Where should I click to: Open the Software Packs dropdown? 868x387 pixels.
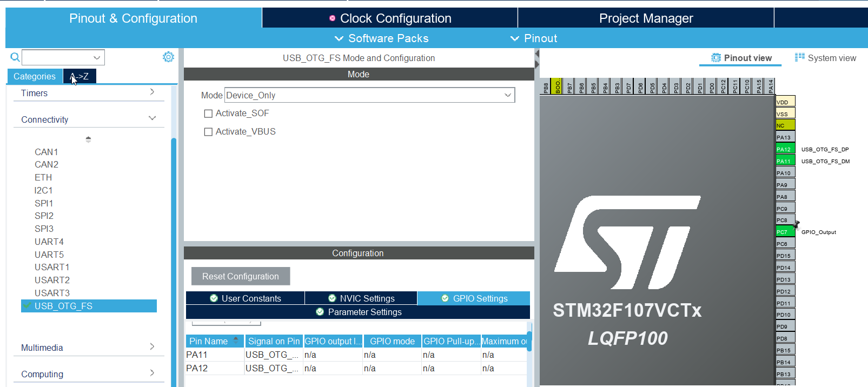pos(382,38)
